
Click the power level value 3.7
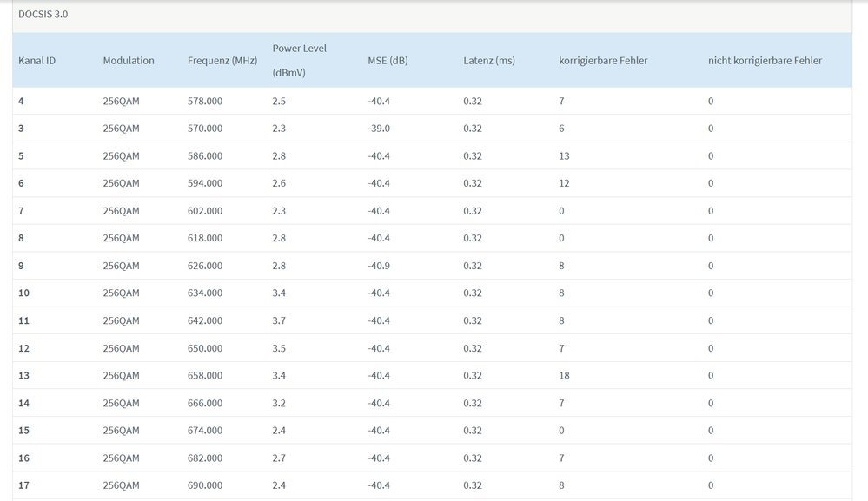[x=279, y=320]
